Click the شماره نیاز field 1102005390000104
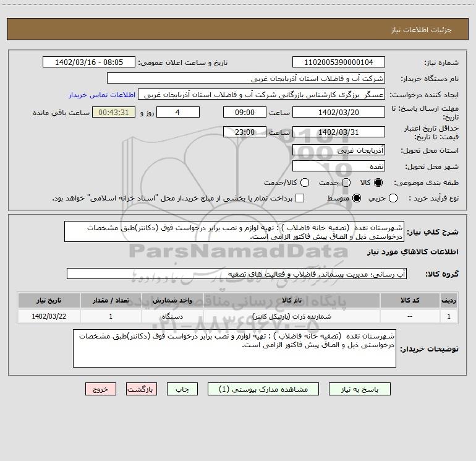The width and height of the screenshot is (476, 461). 339,62
